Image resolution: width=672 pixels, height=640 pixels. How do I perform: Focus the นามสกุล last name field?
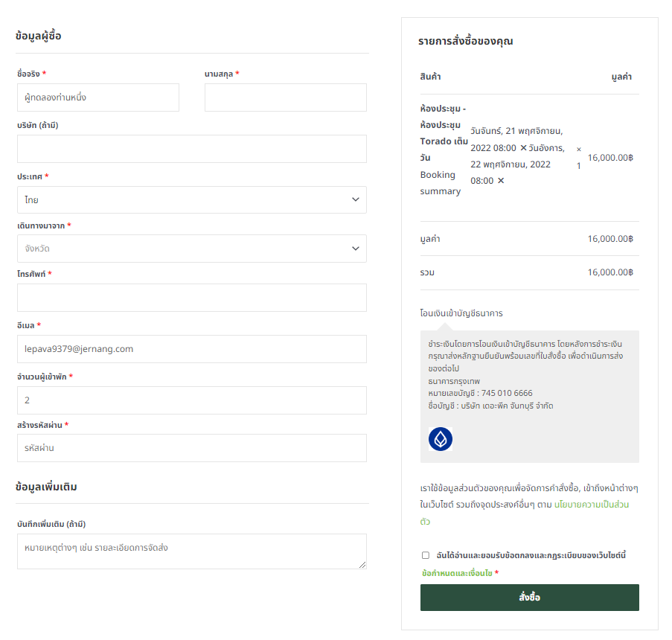point(285,97)
